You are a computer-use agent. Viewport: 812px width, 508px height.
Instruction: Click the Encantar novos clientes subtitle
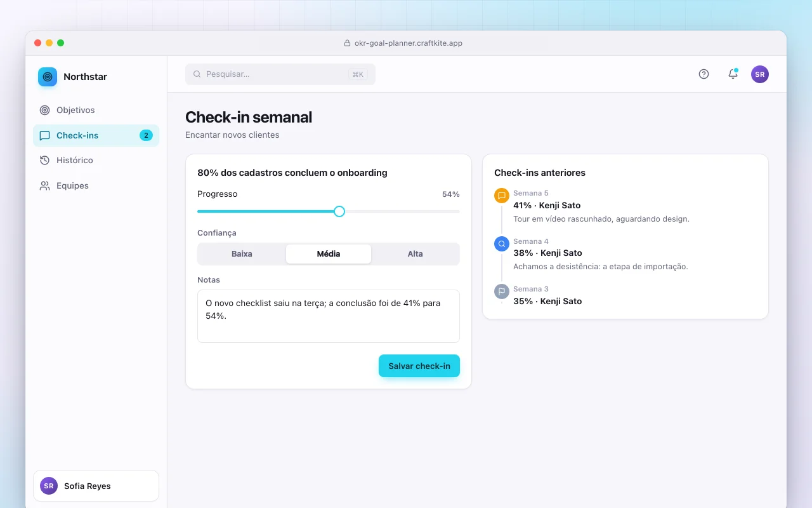tap(232, 135)
